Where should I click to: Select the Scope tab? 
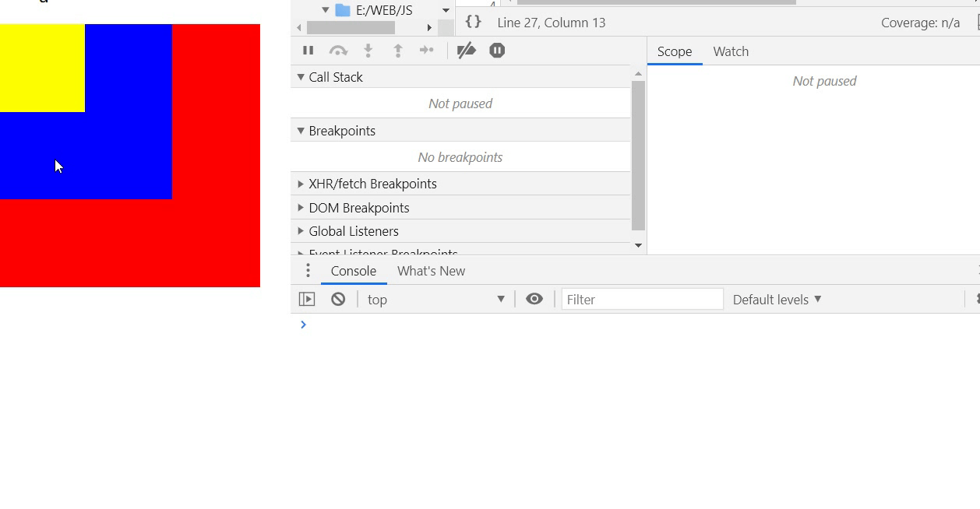click(x=675, y=51)
